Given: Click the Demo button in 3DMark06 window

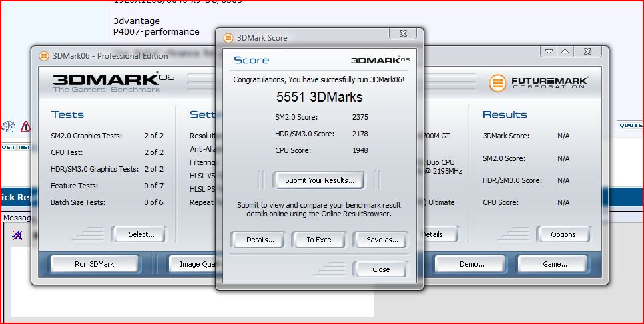Looking at the screenshot, I should (472, 264).
